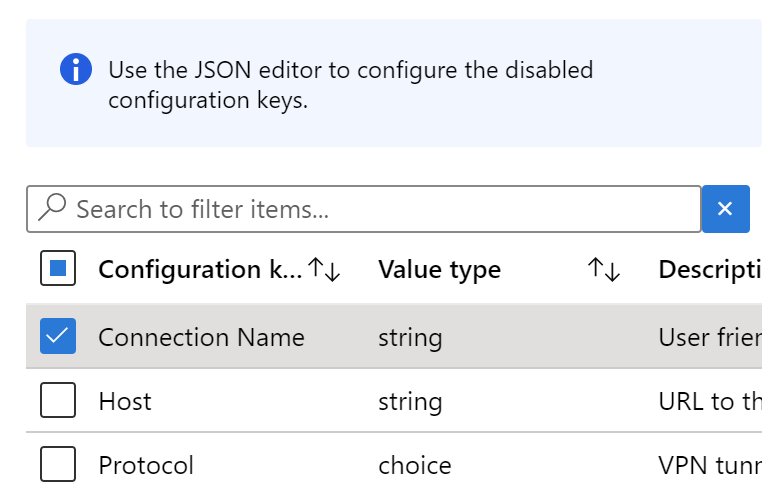The image size is (780, 494).
Task: Click into the Search to filter items field
Action: pos(380,209)
